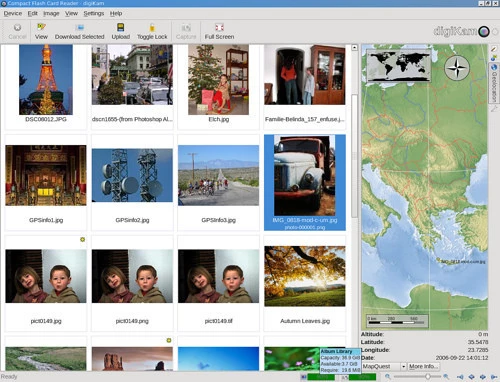Select the Elch.jpg Christmas tree thumbnail
Viewport: 500px width, 382px height.
(x=218, y=80)
